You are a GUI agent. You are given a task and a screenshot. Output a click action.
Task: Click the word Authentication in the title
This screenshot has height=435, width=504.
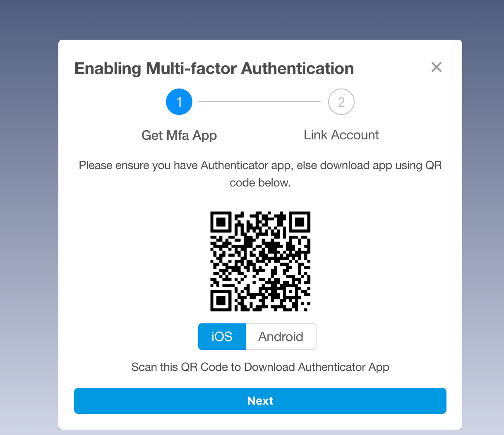tap(298, 69)
